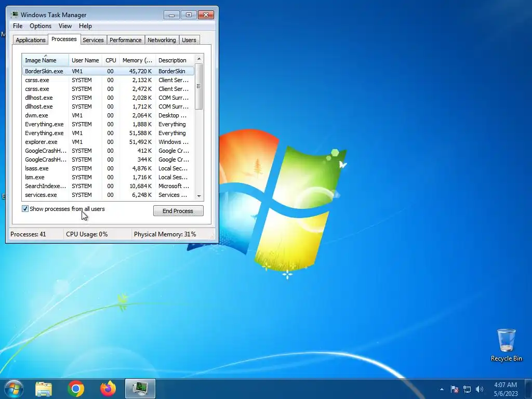Image resolution: width=532 pixels, height=399 pixels.
Task: Select Everything.exe run by SYSTEM
Action: coord(108,124)
